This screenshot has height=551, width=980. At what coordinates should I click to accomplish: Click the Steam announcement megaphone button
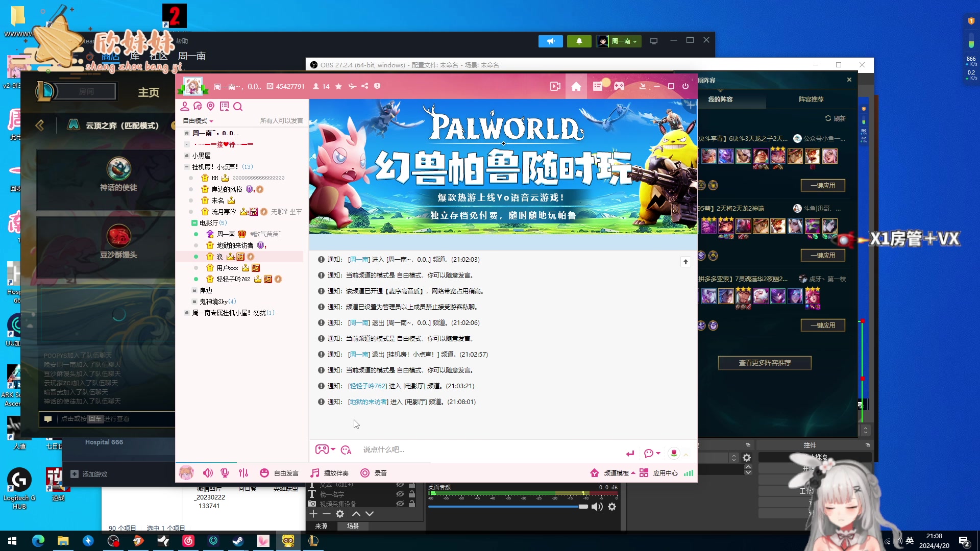(x=551, y=41)
